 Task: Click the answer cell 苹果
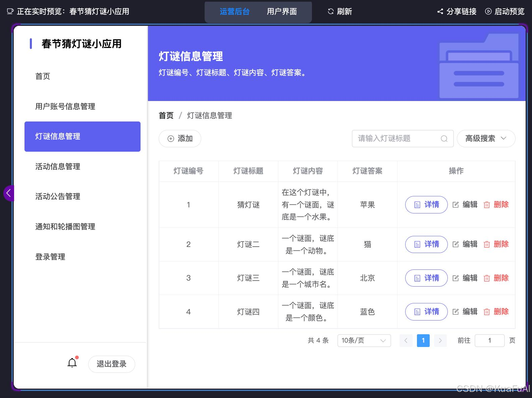[x=368, y=205]
